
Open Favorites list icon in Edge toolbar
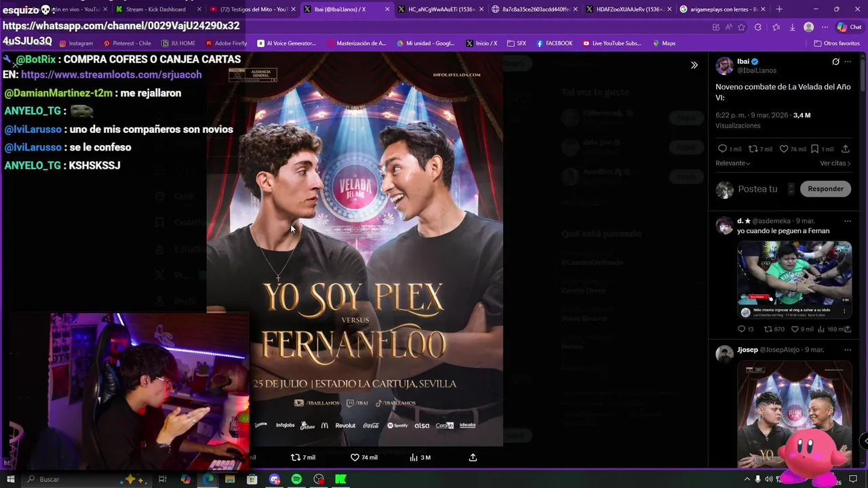pyautogui.click(x=775, y=27)
